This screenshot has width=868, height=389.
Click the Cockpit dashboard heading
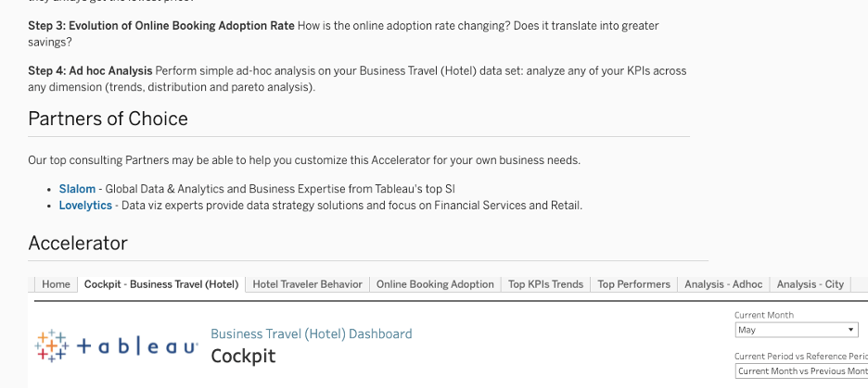pyautogui.click(x=243, y=356)
